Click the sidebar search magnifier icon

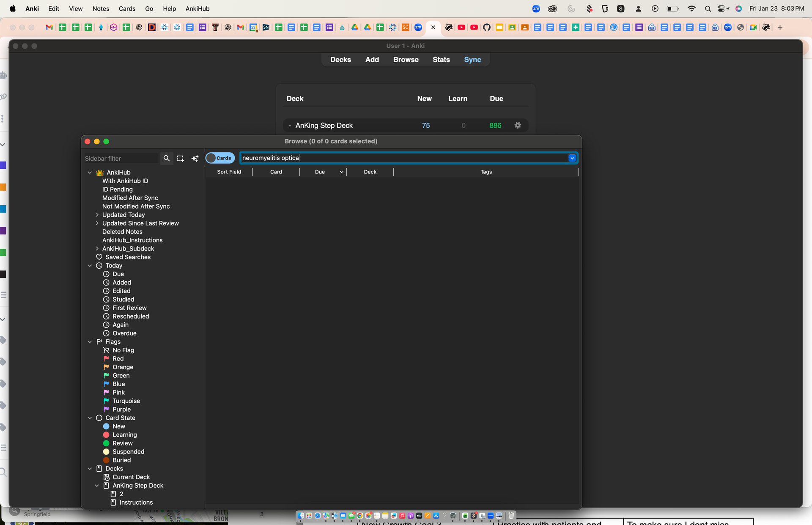tap(167, 158)
